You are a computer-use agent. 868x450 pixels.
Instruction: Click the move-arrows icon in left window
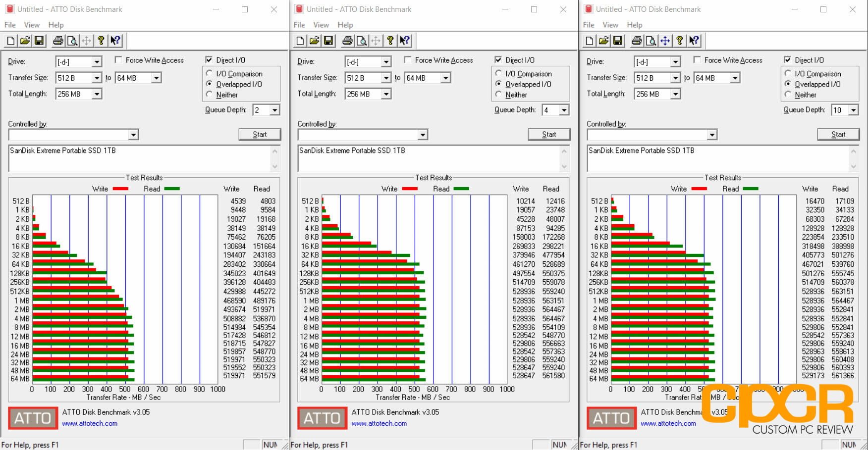[x=86, y=41]
